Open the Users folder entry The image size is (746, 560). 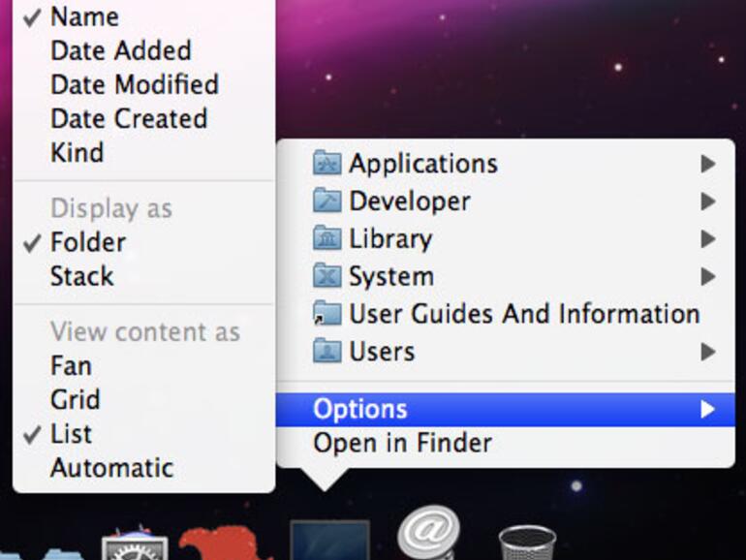coord(506,352)
